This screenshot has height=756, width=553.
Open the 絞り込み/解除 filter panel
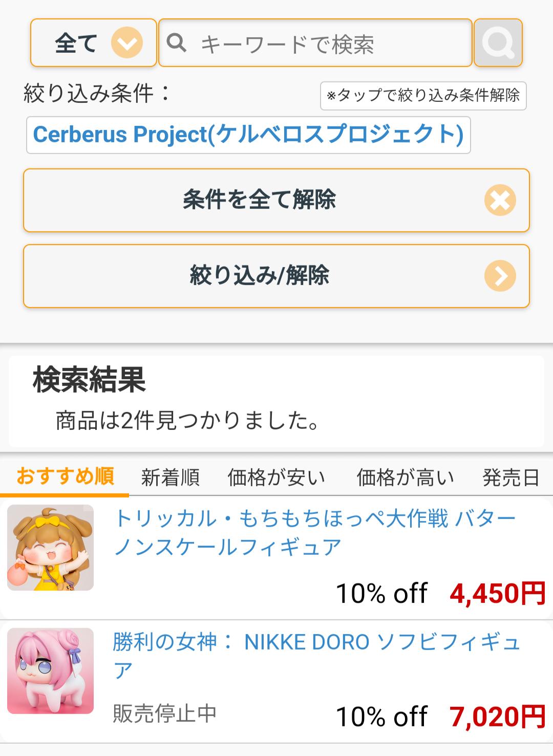click(x=259, y=276)
